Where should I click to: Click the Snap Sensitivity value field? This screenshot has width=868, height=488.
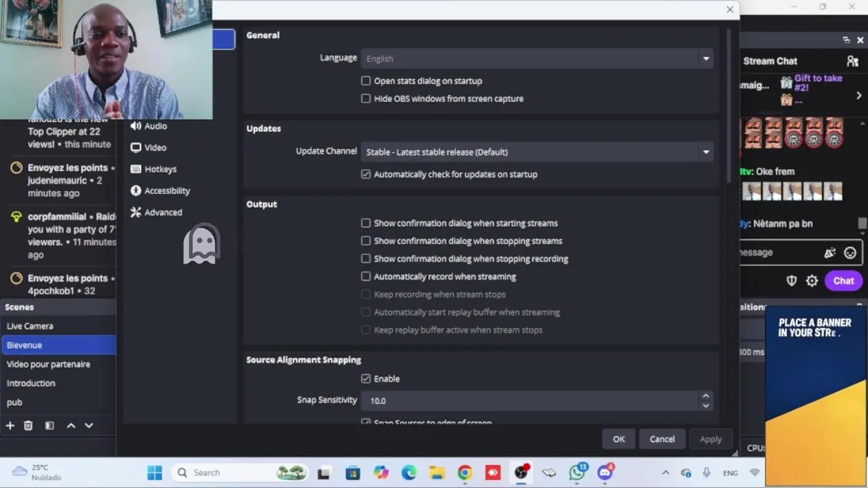click(x=530, y=401)
